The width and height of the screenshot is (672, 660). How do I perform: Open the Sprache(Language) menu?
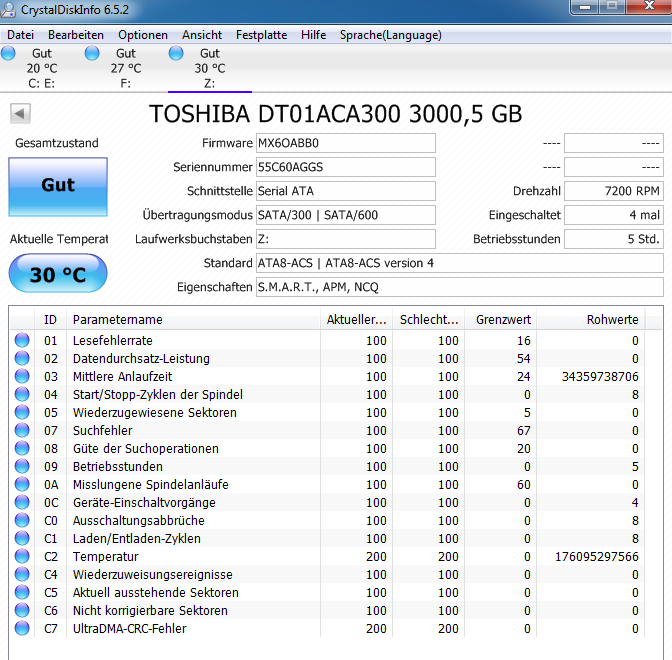[390, 35]
